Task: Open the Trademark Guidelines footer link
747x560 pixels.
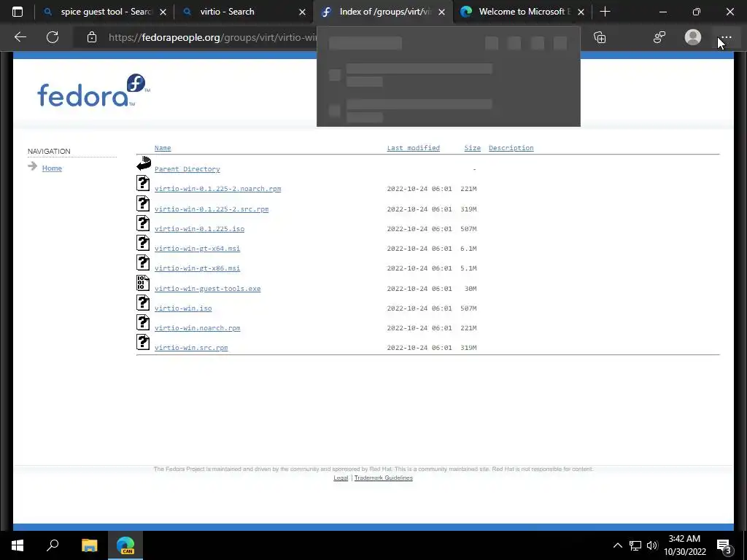Action: [384, 478]
